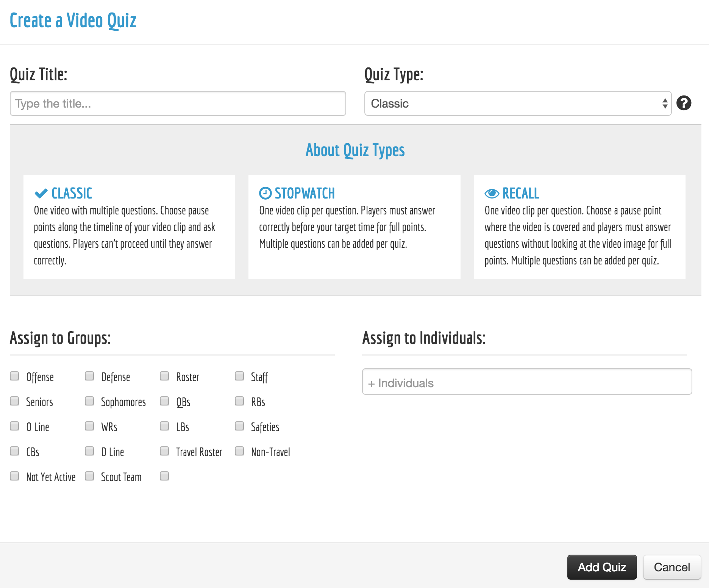
Task: Check the Defense group box
Action: [89, 376]
